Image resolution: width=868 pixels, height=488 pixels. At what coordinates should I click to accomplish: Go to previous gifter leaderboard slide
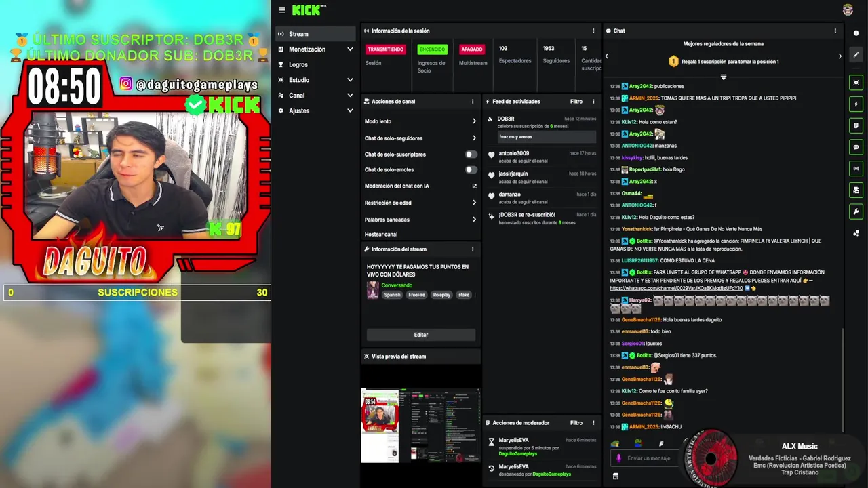coord(607,56)
